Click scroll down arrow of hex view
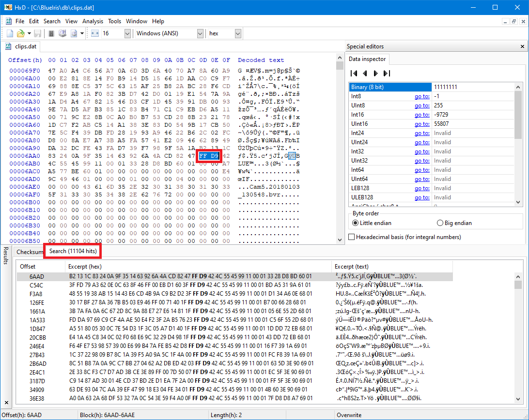The height and width of the screenshot is (420, 529). pyautogui.click(x=340, y=240)
